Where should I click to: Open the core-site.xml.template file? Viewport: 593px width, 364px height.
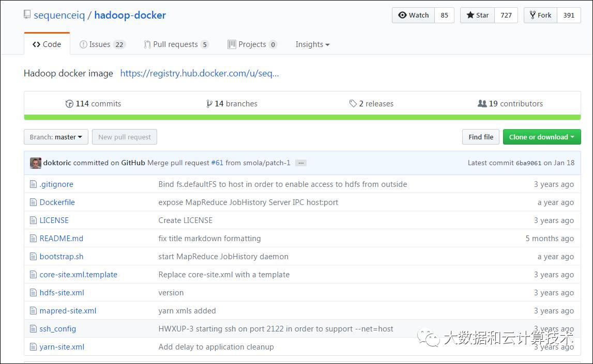tap(78, 275)
